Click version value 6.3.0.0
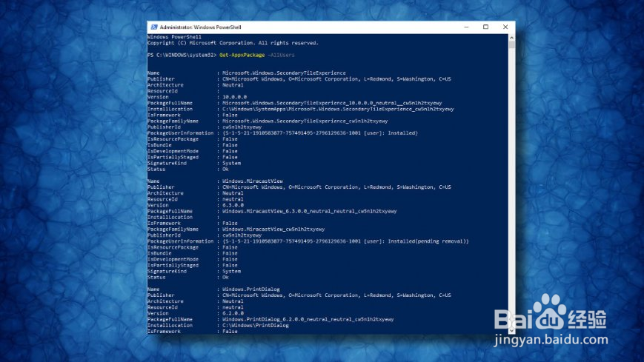644x362 pixels. 233,205
